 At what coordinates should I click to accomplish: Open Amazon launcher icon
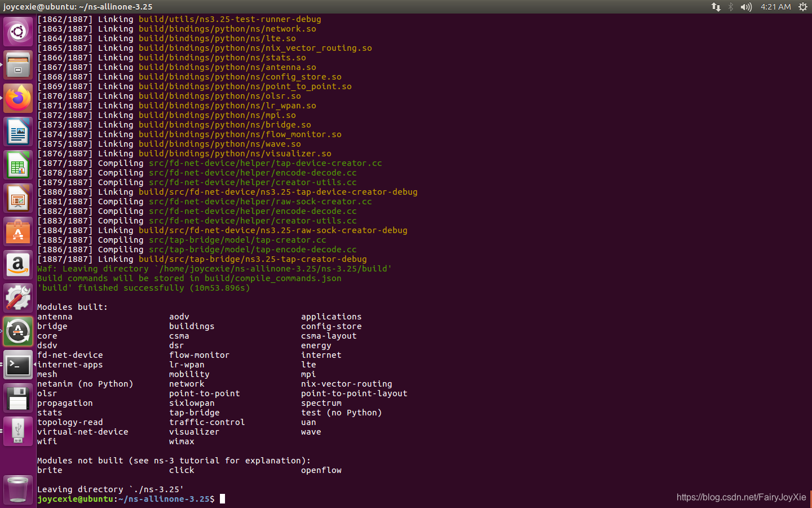pyautogui.click(x=18, y=265)
